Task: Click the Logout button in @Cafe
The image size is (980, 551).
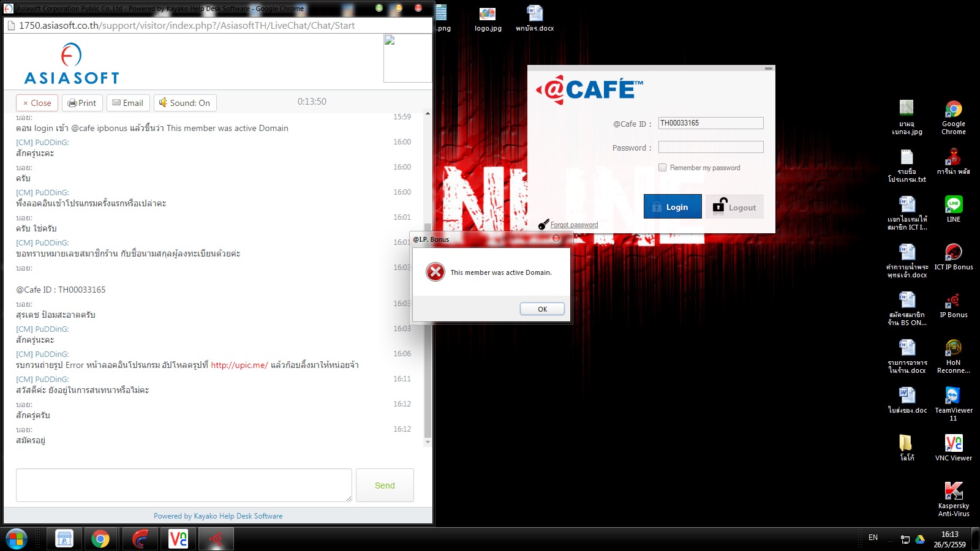Action: (734, 206)
